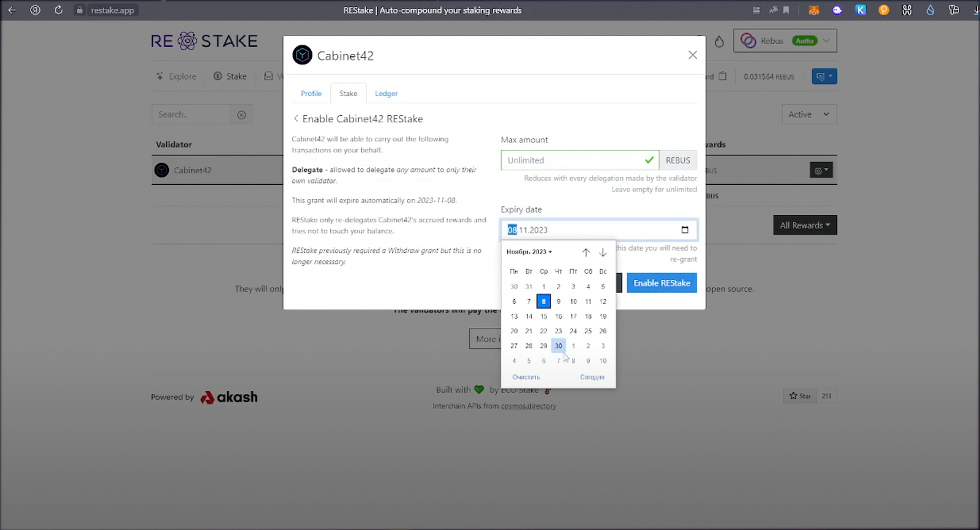Reload the restake.app page
The width and height of the screenshot is (980, 530).
(58, 10)
